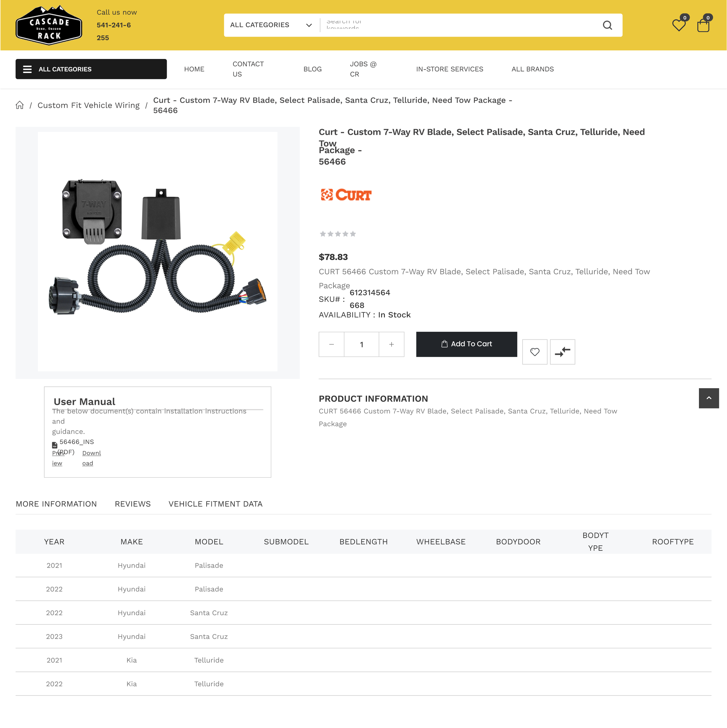Click the Add To Cart button
Image resolution: width=727 pixels, height=728 pixels.
point(466,344)
